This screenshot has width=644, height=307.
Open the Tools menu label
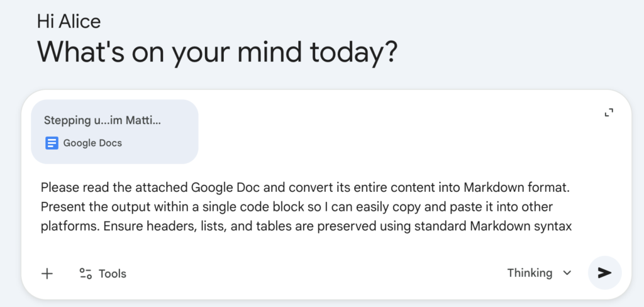pos(113,274)
